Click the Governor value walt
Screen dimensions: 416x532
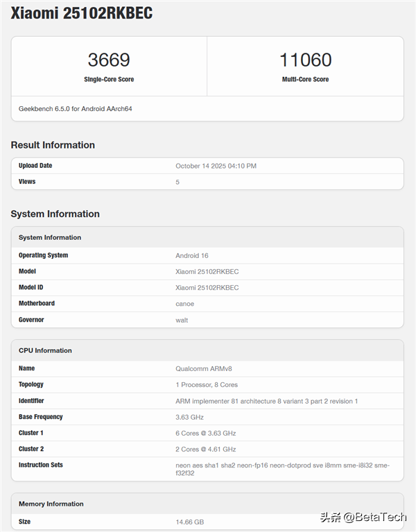click(x=182, y=320)
